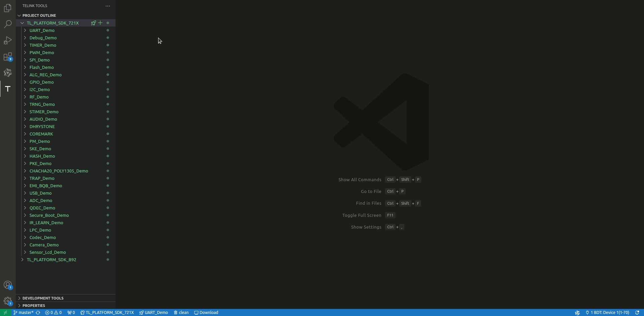Open the Search view in activity bar
This screenshot has width=644, height=316.
(8, 24)
